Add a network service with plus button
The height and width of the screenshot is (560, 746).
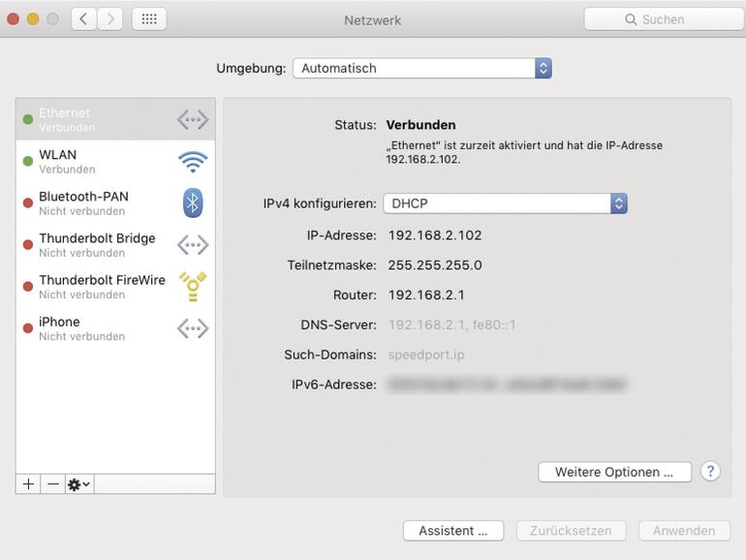(28, 484)
